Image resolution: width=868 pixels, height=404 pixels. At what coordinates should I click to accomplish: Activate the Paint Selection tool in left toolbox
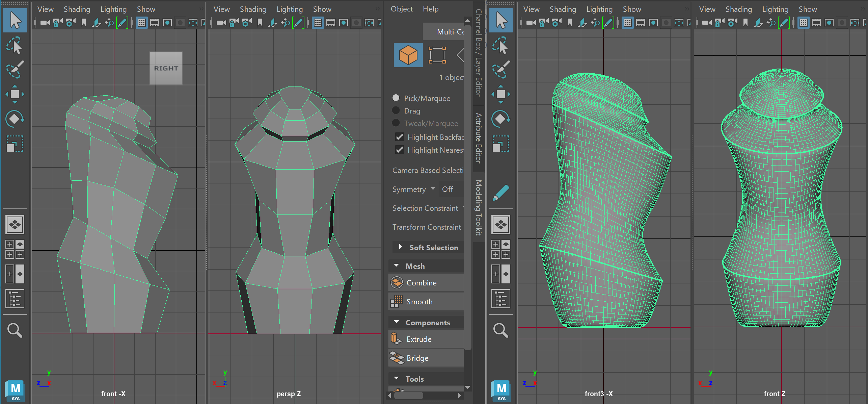pyautogui.click(x=15, y=70)
